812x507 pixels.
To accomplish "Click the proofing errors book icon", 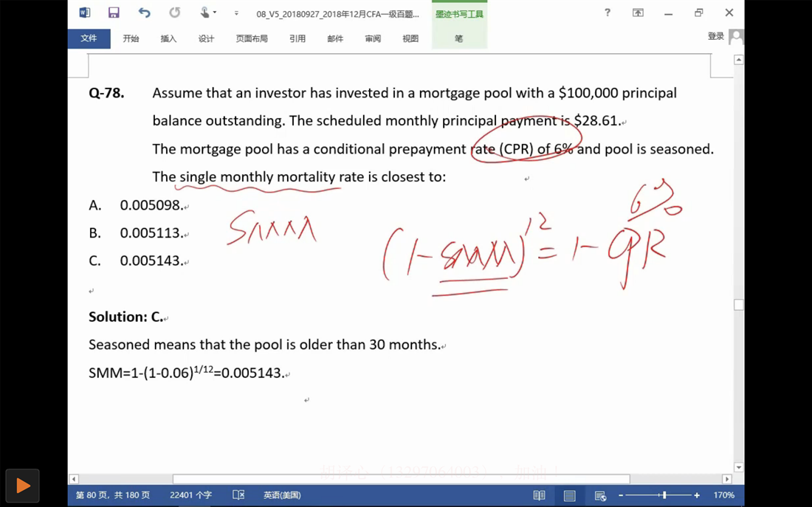I will pyautogui.click(x=238, y=495).
